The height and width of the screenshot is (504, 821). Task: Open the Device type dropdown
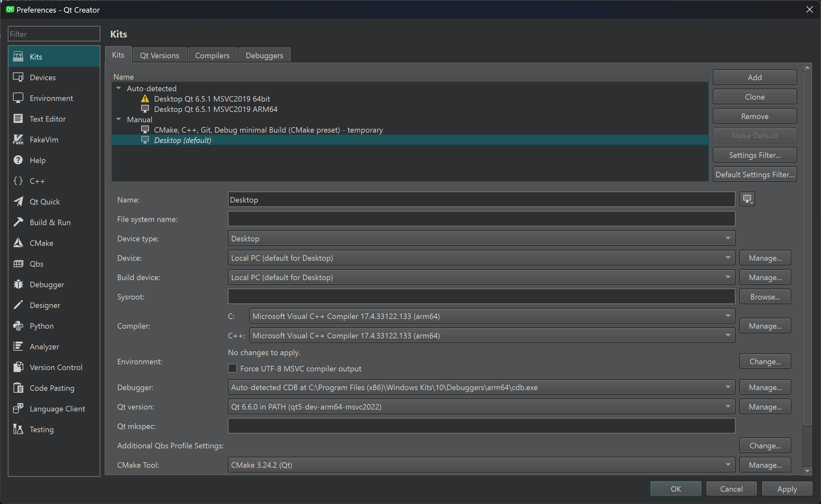(728, 238)
